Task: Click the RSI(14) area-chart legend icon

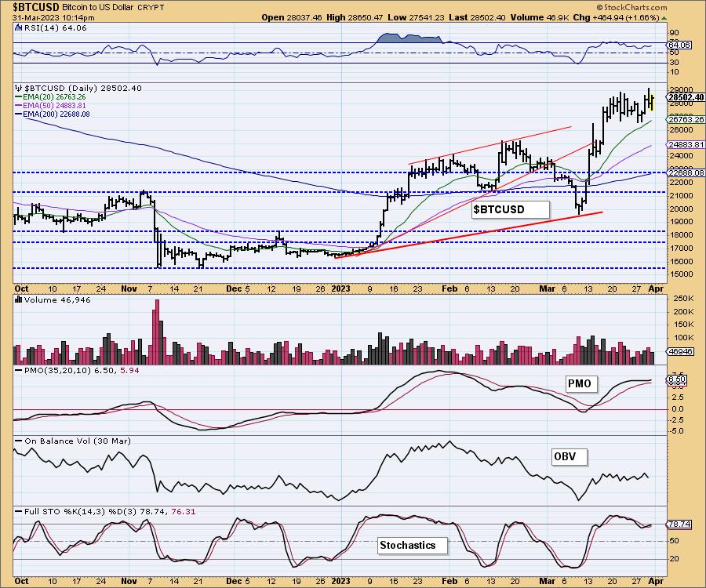Action: pos(18,28)
